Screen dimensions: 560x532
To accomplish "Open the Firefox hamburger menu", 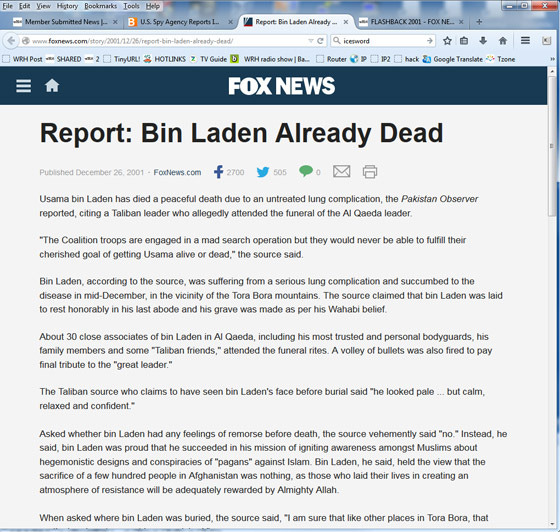I will [x=525, y=41].
